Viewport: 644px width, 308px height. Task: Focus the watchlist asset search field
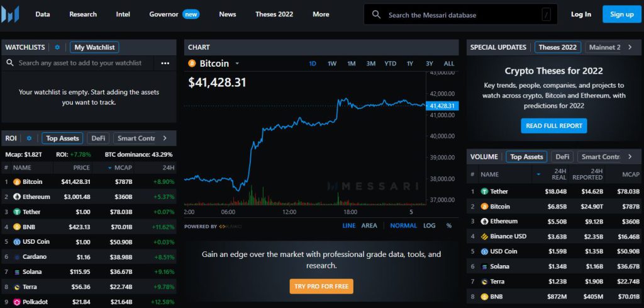80,63
